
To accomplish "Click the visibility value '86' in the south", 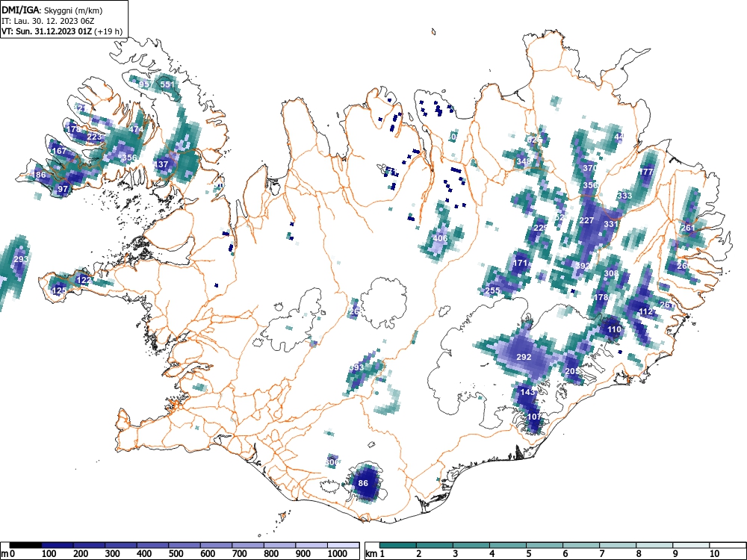I will point(363,483).
